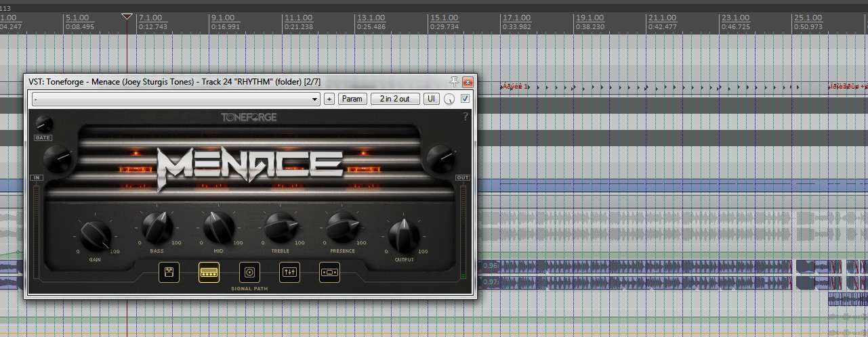Open the EQ faders section icon

pos(289,272)
